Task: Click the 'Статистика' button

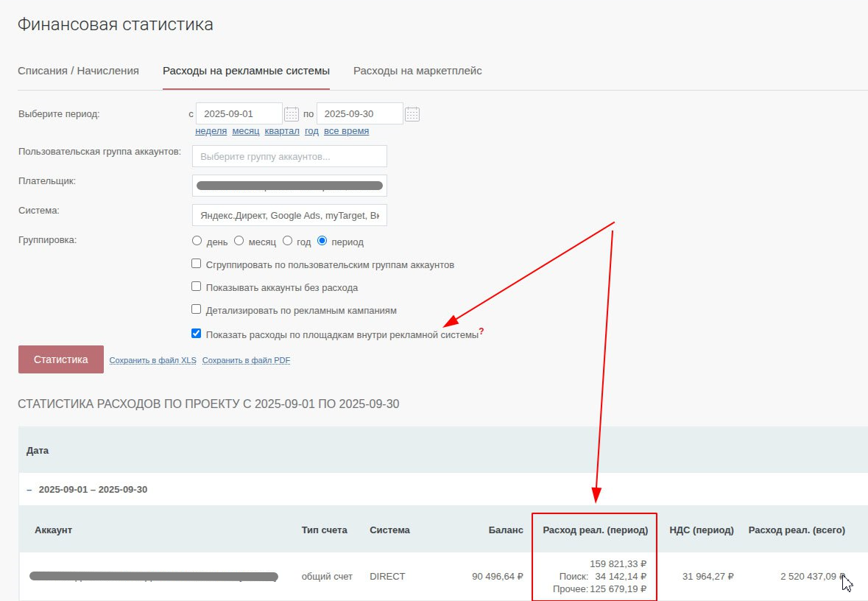Action: coord(61,359)
